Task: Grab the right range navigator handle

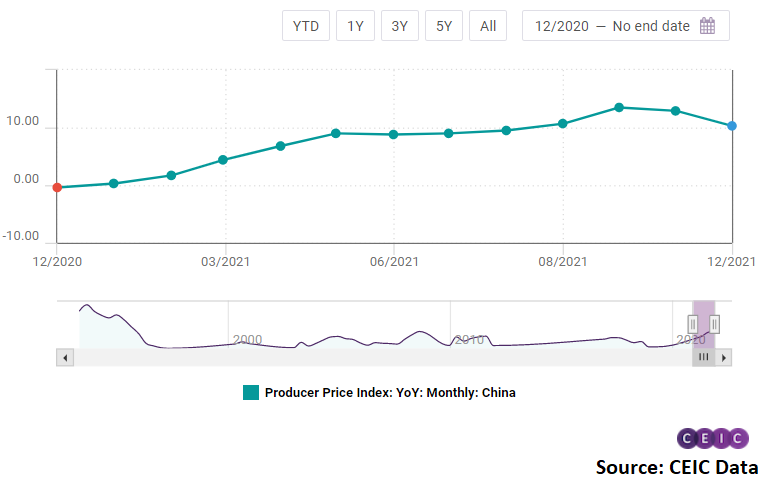Action: [x=715, y=323]
